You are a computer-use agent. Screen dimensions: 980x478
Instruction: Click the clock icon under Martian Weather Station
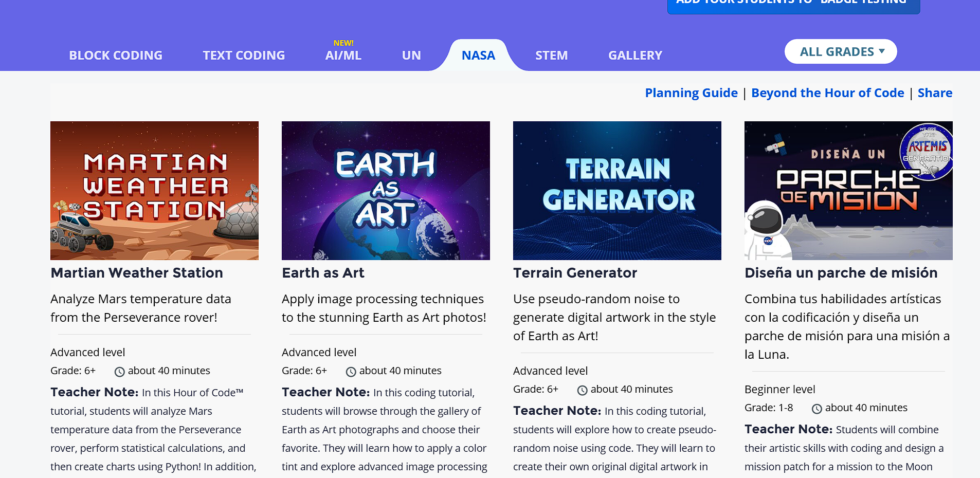pos(119,372)
